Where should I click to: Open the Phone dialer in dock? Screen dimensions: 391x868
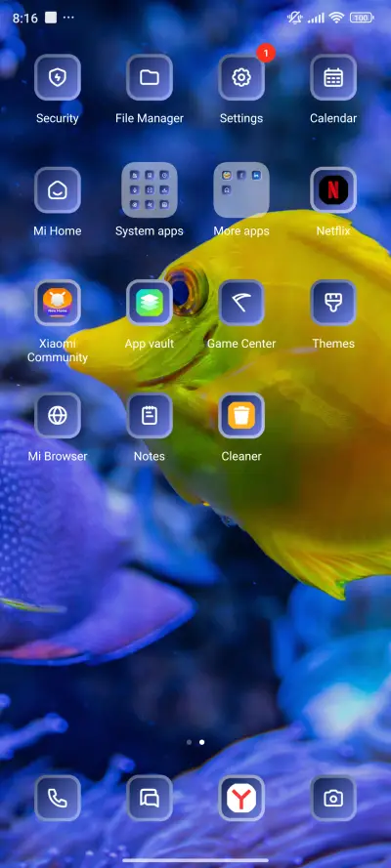[x=58, y=799]
